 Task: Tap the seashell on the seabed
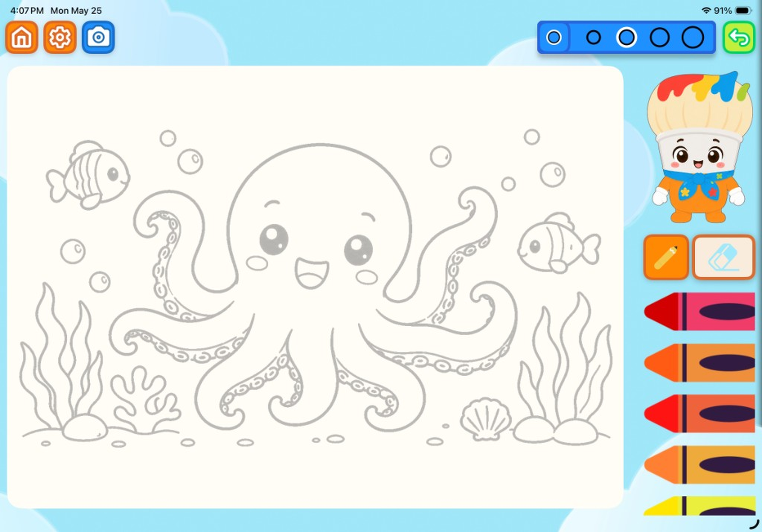pyautogui.click(x=486, y=419)
